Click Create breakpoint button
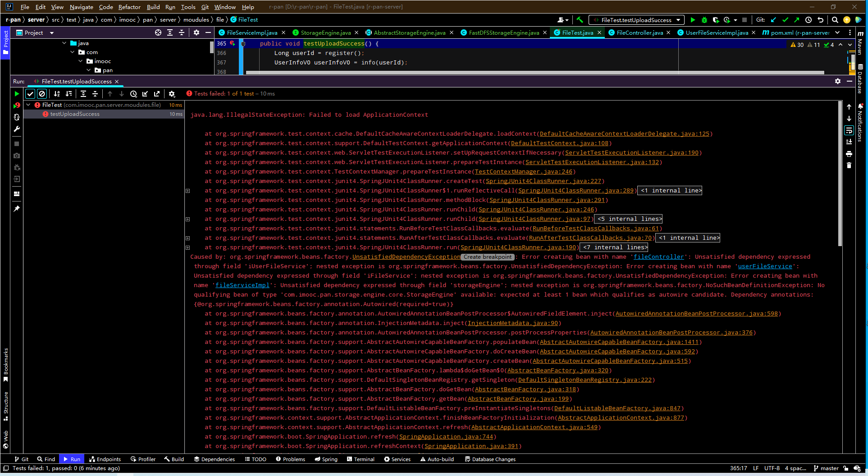This screenshot has width=868, height=476. click(488, 257)
